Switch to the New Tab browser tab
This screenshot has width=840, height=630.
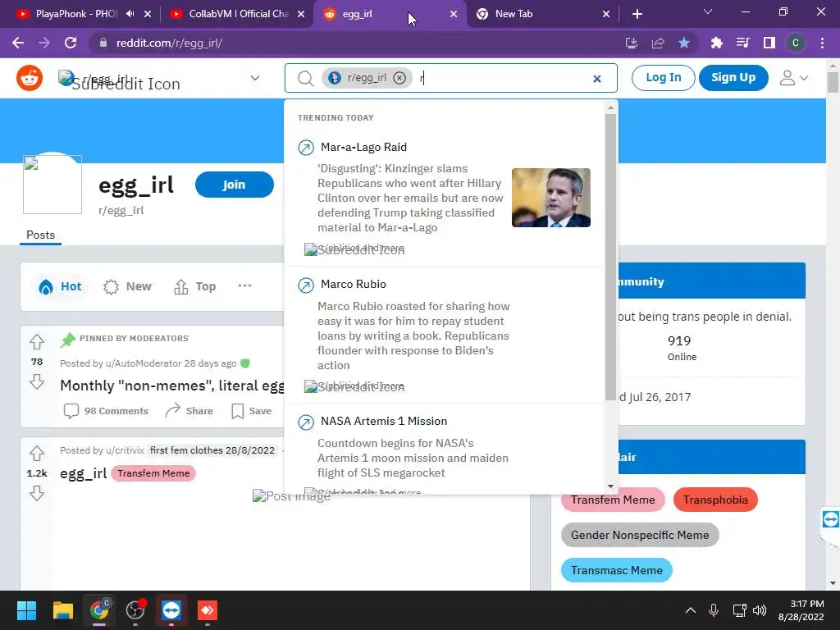tap(543, 14)
